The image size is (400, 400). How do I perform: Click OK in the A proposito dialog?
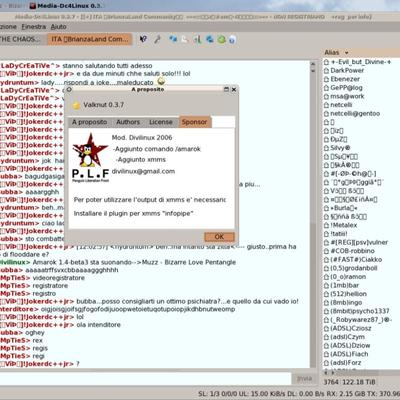[x=219, y=237]
